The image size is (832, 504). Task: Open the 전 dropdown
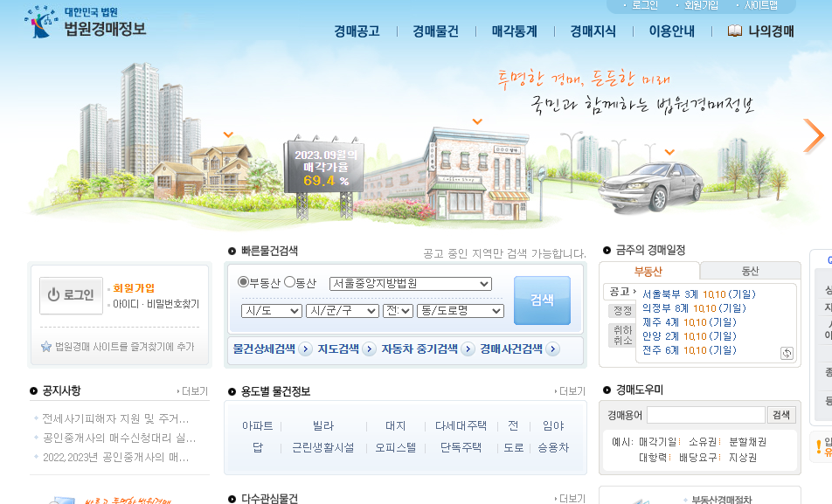[x=398, y=311]
